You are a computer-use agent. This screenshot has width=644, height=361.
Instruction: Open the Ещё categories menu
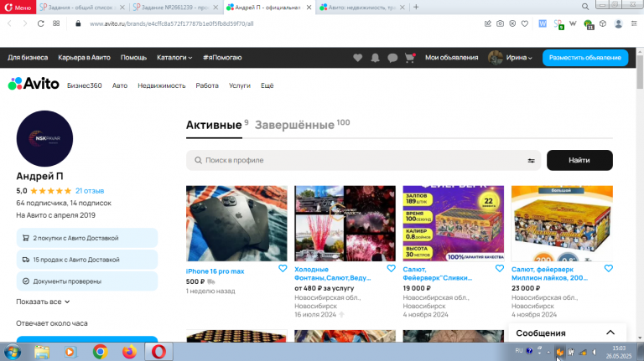267,85
